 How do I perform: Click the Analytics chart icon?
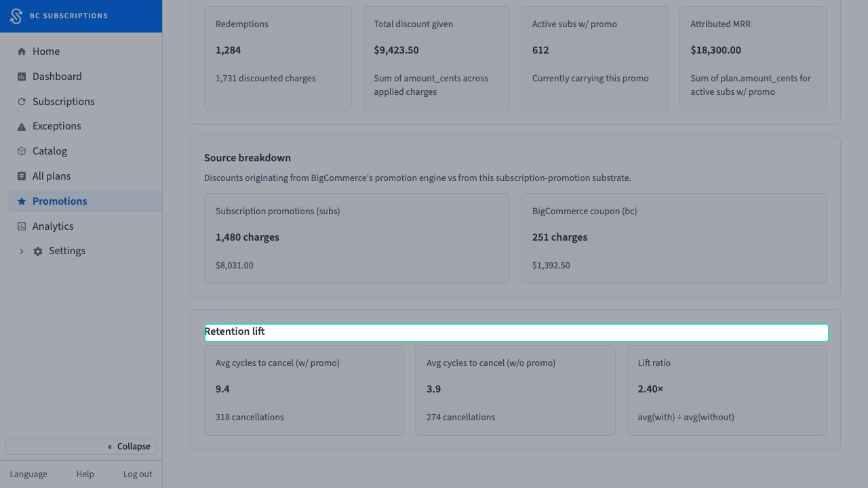click(22, 226)
